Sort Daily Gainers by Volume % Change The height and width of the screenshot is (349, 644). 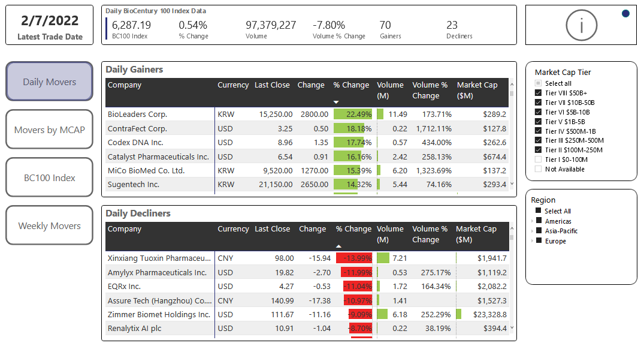[430, 90]
